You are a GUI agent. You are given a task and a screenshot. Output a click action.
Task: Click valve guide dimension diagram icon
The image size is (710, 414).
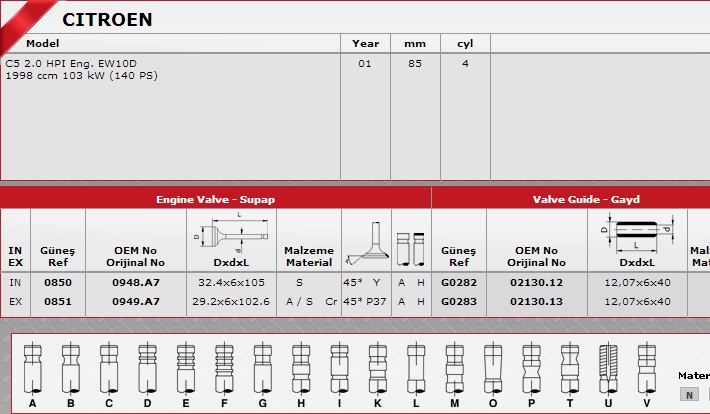[x=637, y=233]
